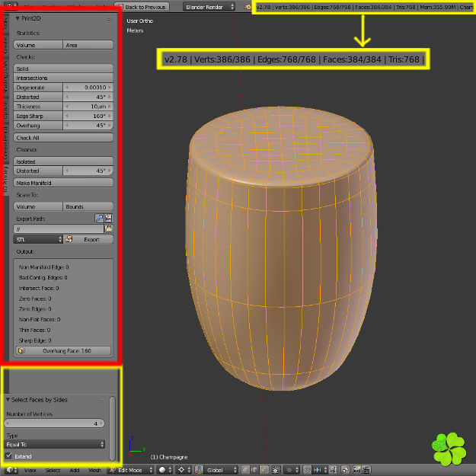Toggle the Extend checkbox
The image size is (476, 476).
8,456
